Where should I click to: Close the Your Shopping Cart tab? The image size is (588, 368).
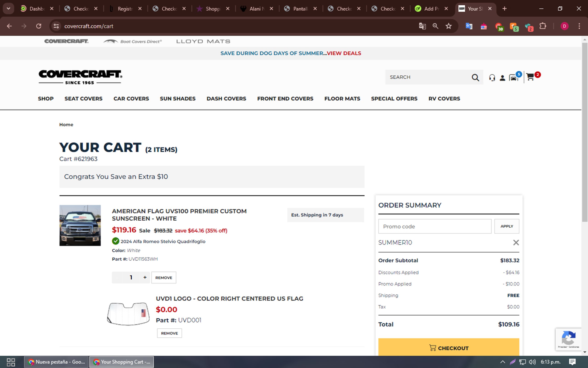tap(490, 9)
